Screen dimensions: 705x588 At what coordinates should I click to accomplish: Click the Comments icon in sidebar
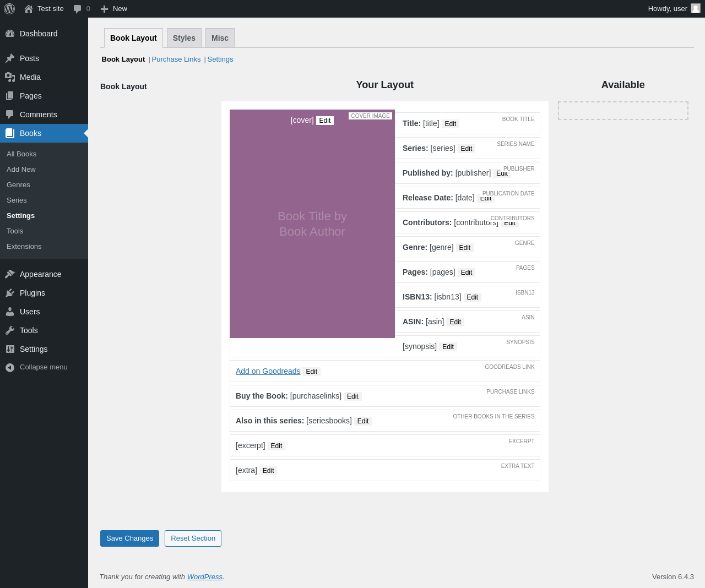[10, 115]
